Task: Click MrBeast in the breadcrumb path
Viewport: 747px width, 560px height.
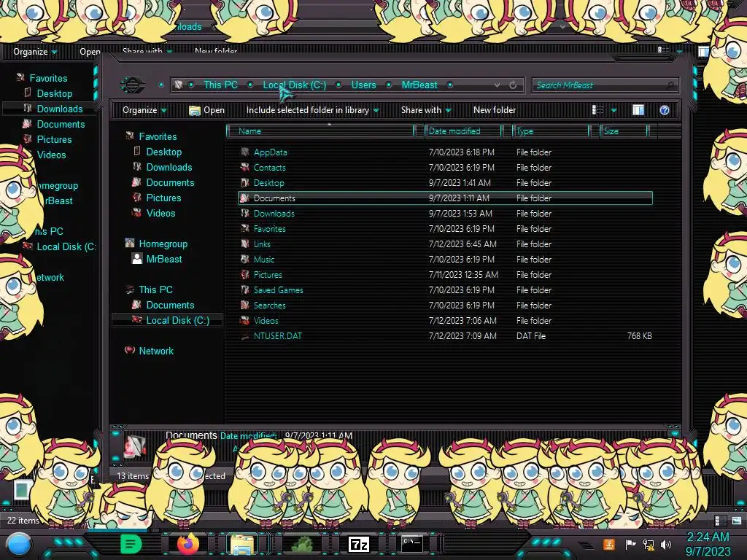Action: click(x=419, y=85)
